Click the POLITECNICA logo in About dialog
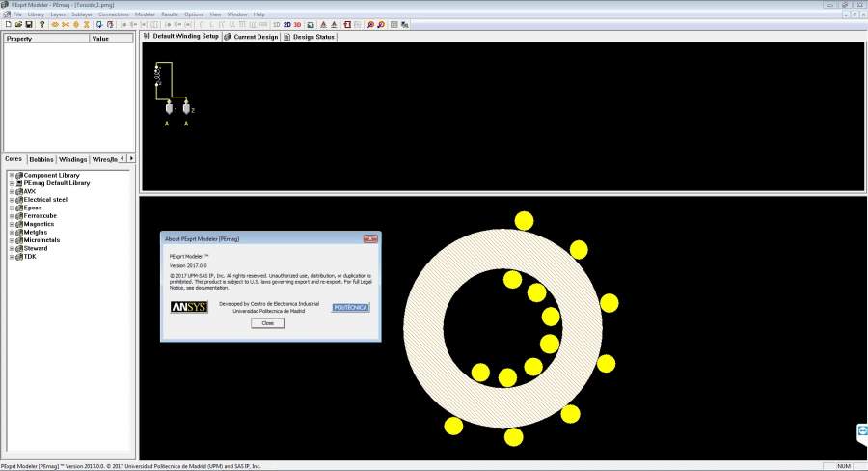This screenshot has height=471, width=868. click(x=350, y=308)
